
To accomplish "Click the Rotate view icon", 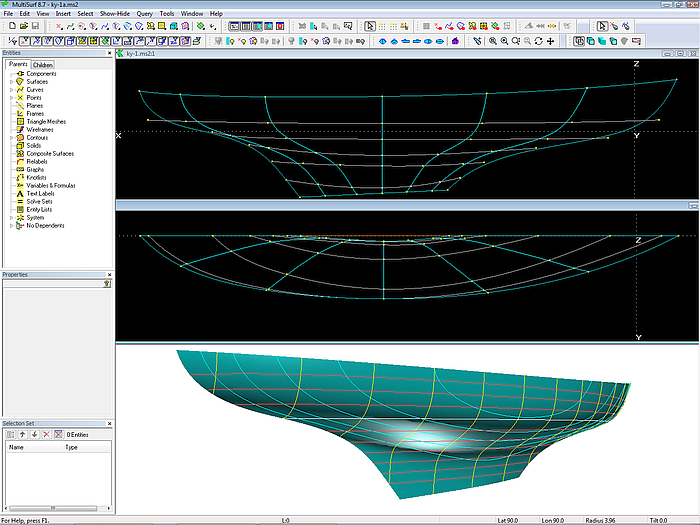I will 539,41.
